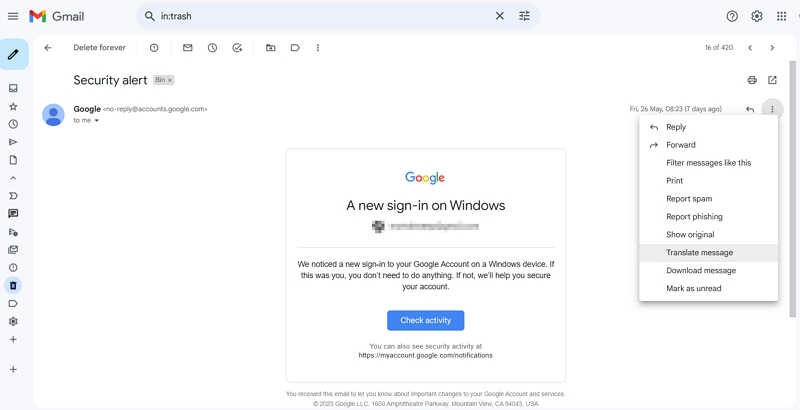The image size is (800, 410).
Task: Click Add to Tasks toolbar icon
Action: [237, 48]
